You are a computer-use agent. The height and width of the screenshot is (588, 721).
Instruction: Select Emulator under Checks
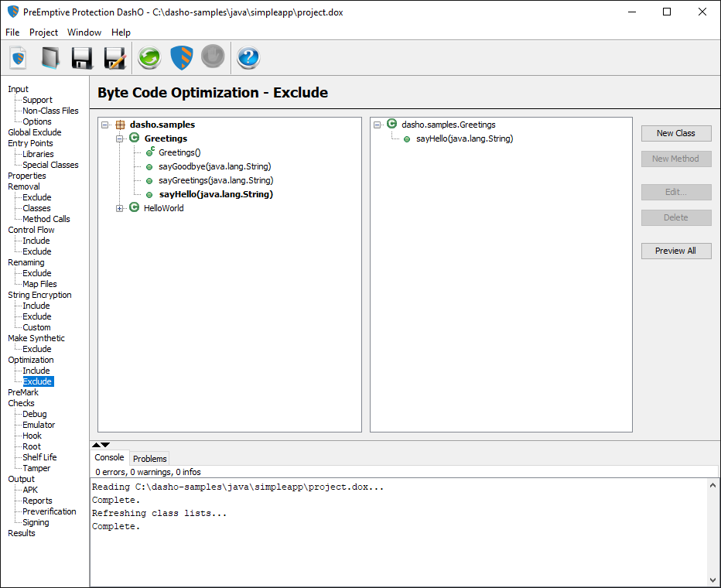click(39, 425)
